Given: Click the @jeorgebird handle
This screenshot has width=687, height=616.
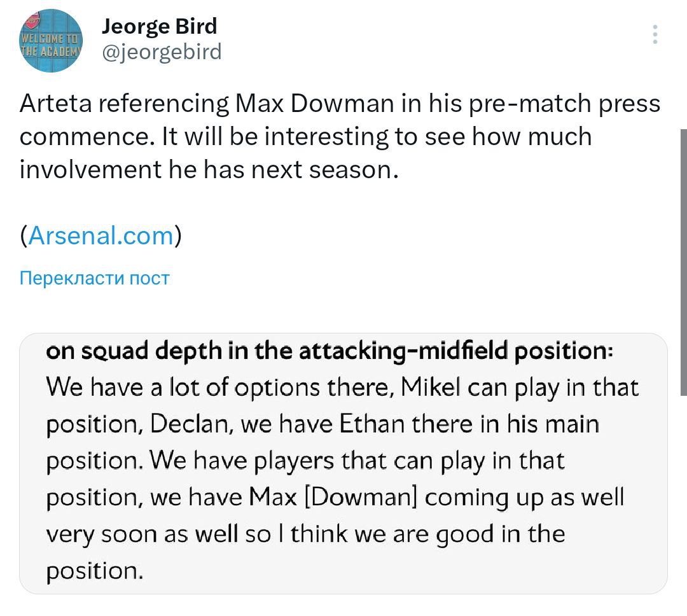Looking at the screenshot, I should [162, 51].
